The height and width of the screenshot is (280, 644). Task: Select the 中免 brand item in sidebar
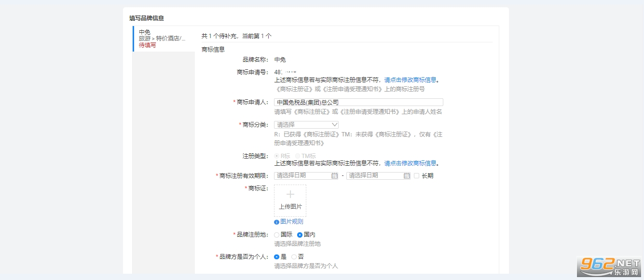pyautogui.click(x=164, y=39)
